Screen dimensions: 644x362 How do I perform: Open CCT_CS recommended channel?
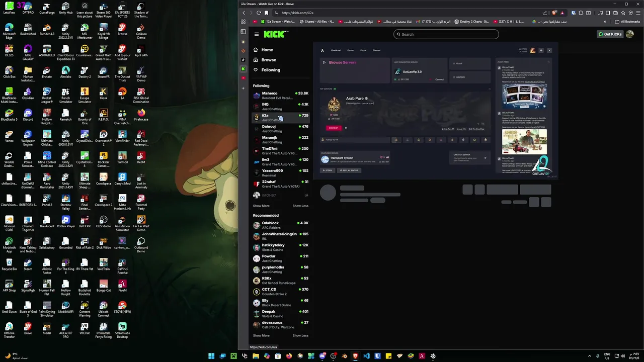(281, 292)
